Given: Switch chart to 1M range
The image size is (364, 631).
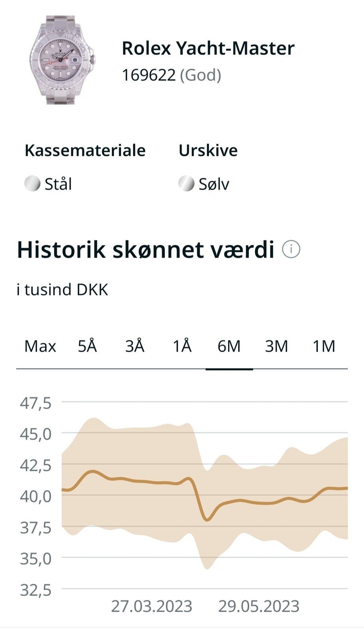Looking at the screenshot, I should tap(324, 346).
